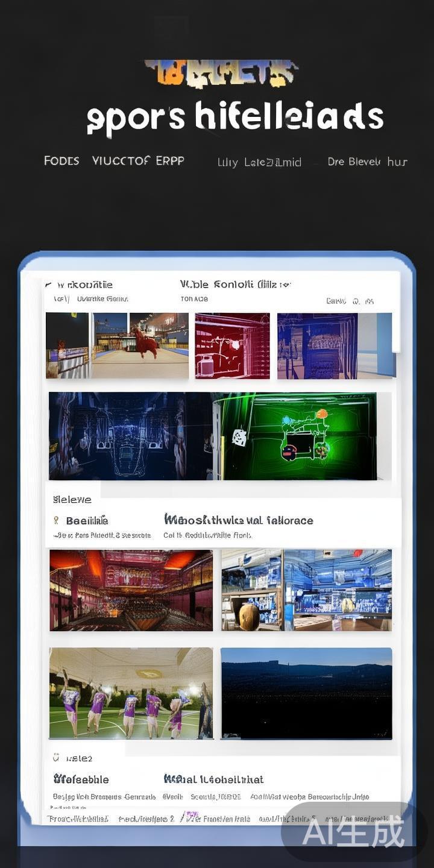The width and height of the screenshot is (434, 868).
Task: Click the colorful pixelated logo at top
Action: click(x=221, y=74)
